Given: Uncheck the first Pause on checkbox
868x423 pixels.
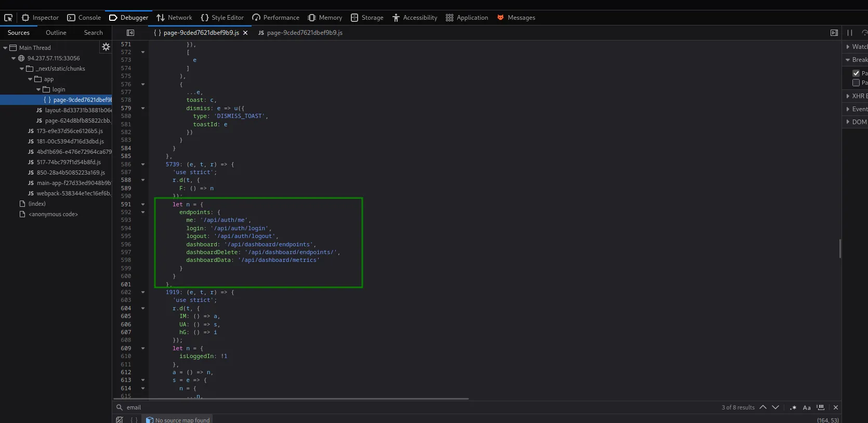Looking at the screenshot, I should [x=856, y=73].
